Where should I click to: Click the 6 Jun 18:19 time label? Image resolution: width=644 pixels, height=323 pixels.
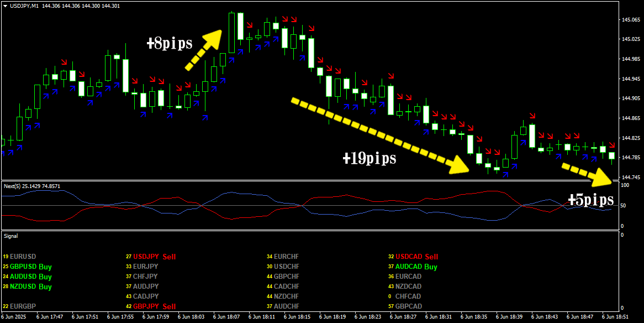tap(332, 317)
